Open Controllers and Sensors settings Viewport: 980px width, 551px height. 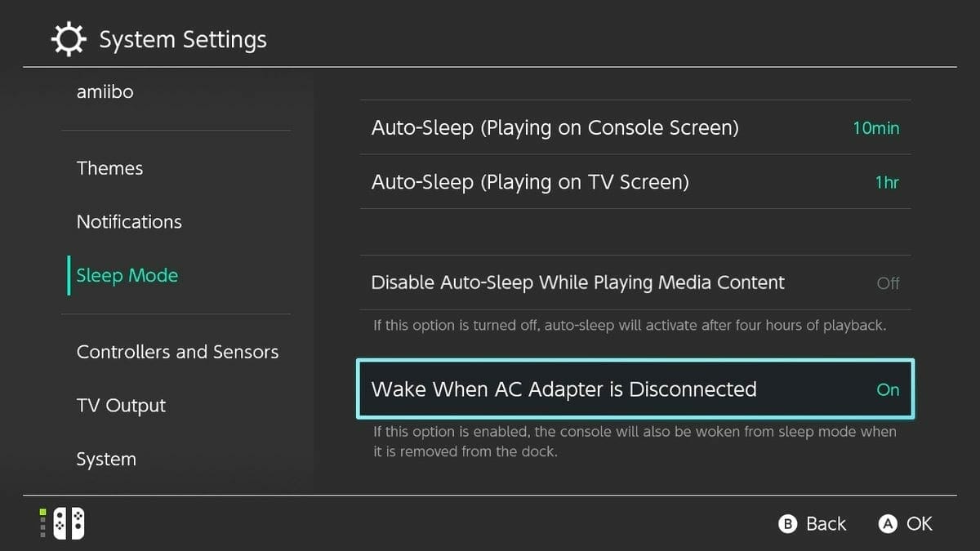point(177,351)
